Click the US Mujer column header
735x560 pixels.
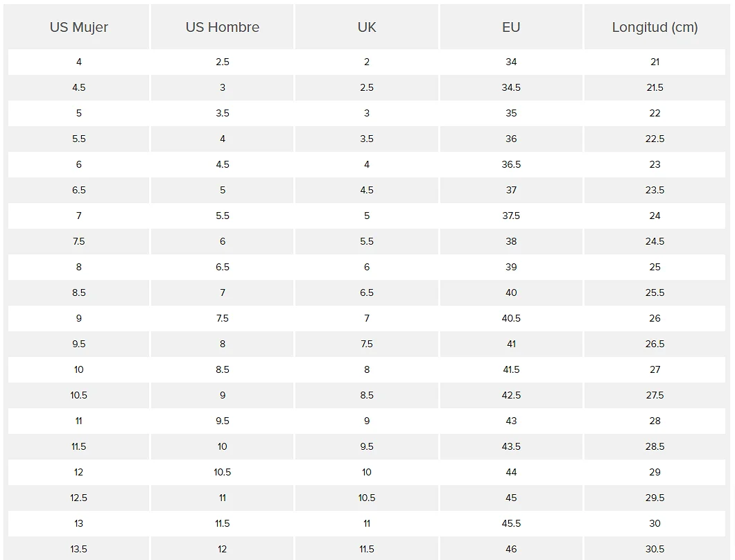pyautogui.click(x=79, y=27)
